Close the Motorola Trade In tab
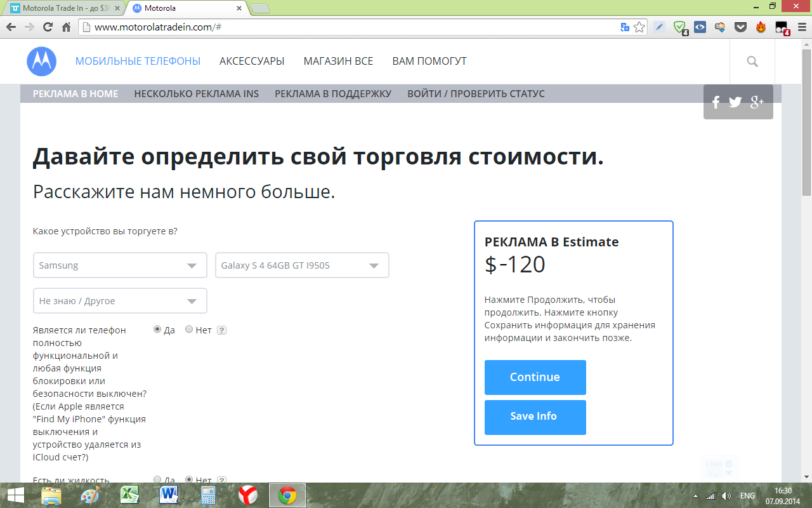 117,9
